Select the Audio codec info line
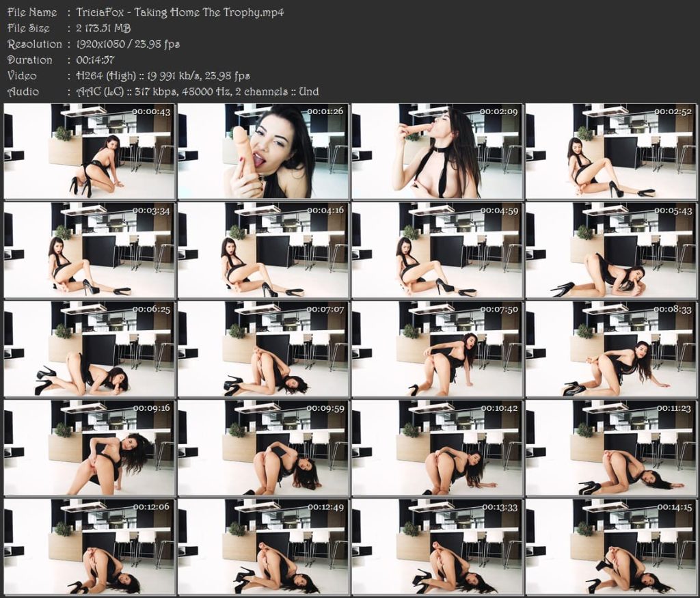This screenshot has height=598, width=700. [x=198, y=92]
